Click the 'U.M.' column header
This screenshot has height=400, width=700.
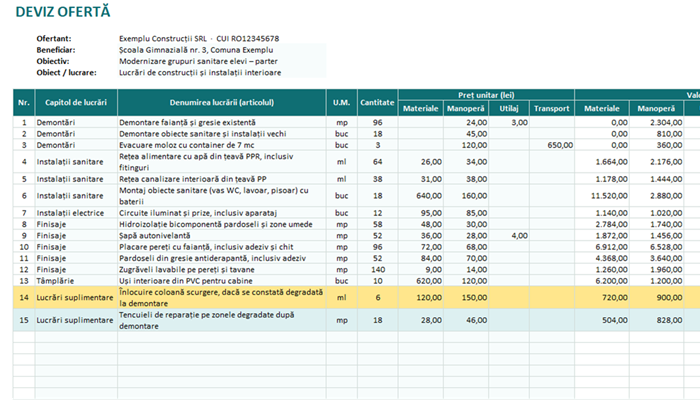point(342,102)
